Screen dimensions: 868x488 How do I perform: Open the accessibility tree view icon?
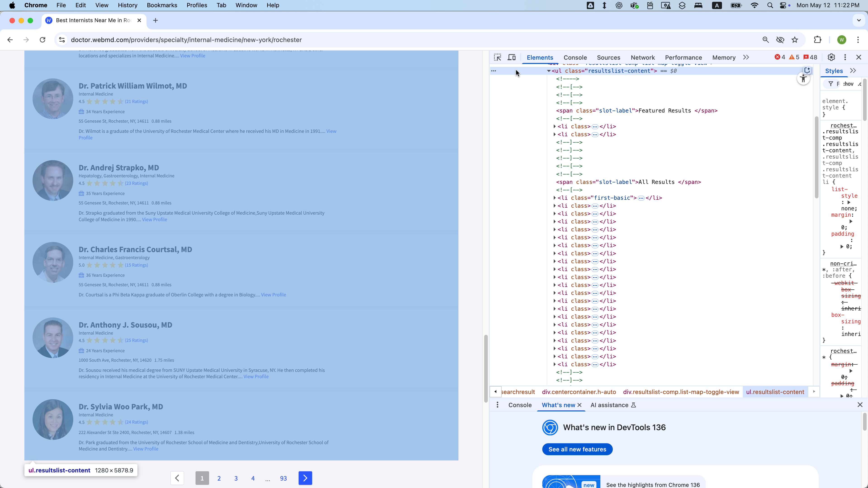pyautogui.click(x=803, y=79)
